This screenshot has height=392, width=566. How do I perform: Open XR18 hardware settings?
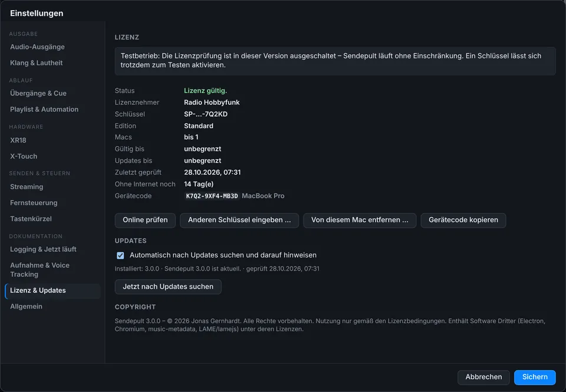(52, 140)
